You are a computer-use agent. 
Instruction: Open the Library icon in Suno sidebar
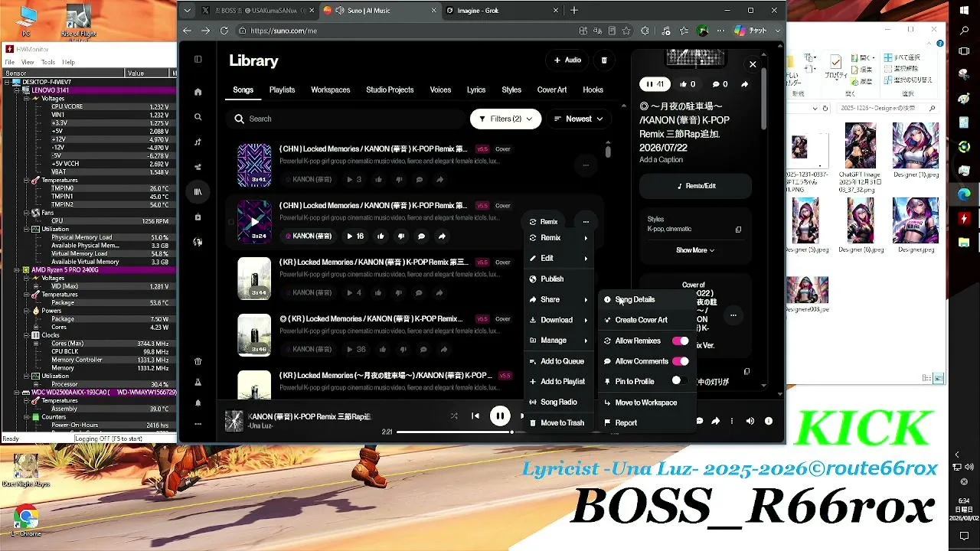point(198,192)
